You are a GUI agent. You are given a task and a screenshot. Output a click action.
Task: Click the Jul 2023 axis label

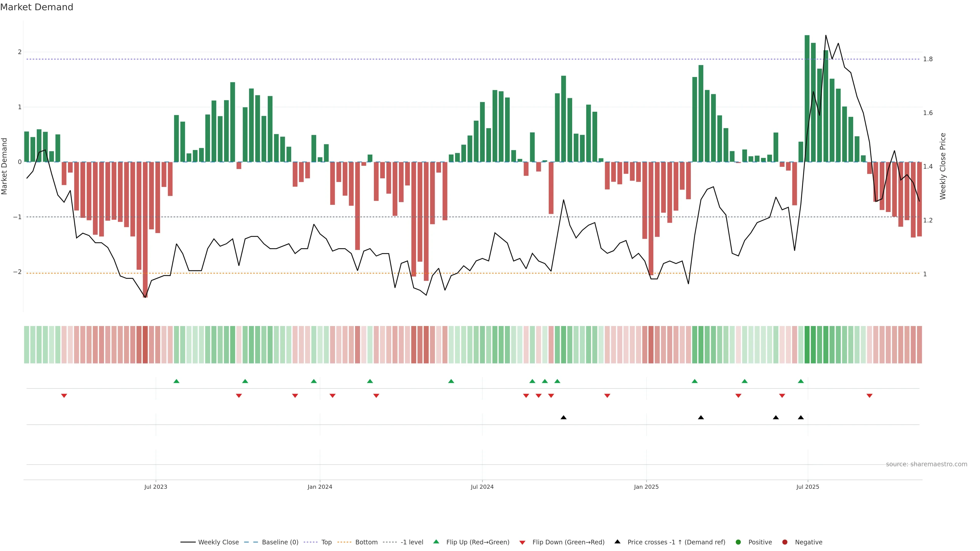pos(156,487)
